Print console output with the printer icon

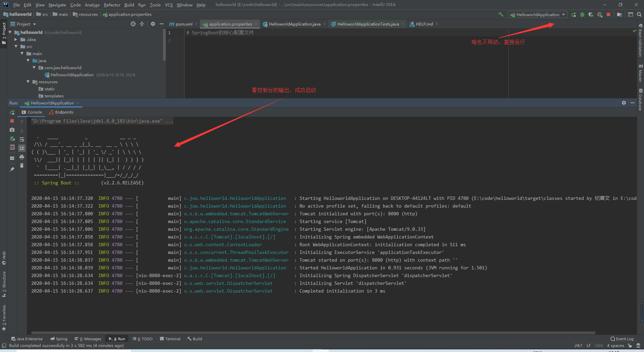coord(22,157)
